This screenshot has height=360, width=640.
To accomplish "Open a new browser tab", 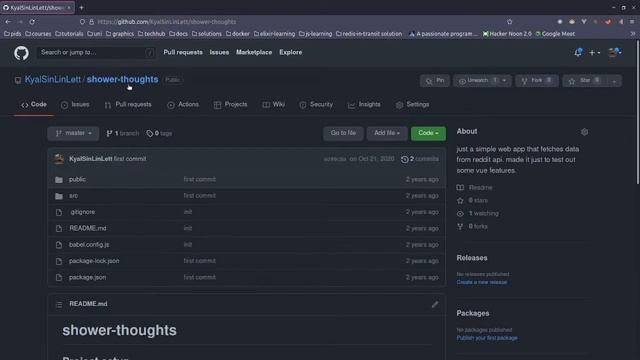I will point(81,7).
